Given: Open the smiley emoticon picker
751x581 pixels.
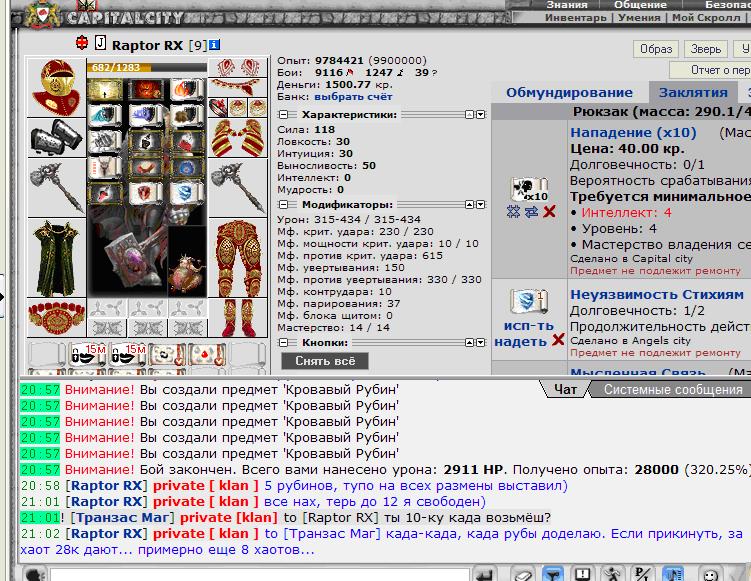Looking at the screenshot, I should pyautogui.click(x=710, y=574).
